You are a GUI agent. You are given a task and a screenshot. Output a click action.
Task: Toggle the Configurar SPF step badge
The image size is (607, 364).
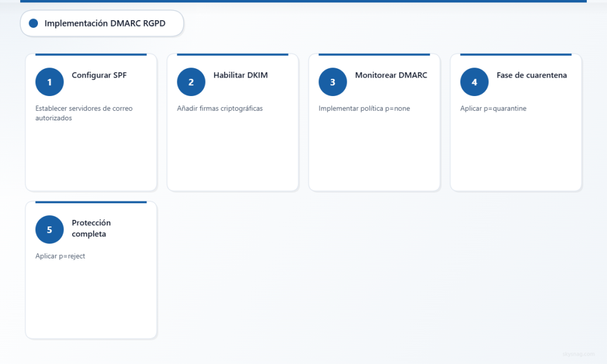[49, 82]
